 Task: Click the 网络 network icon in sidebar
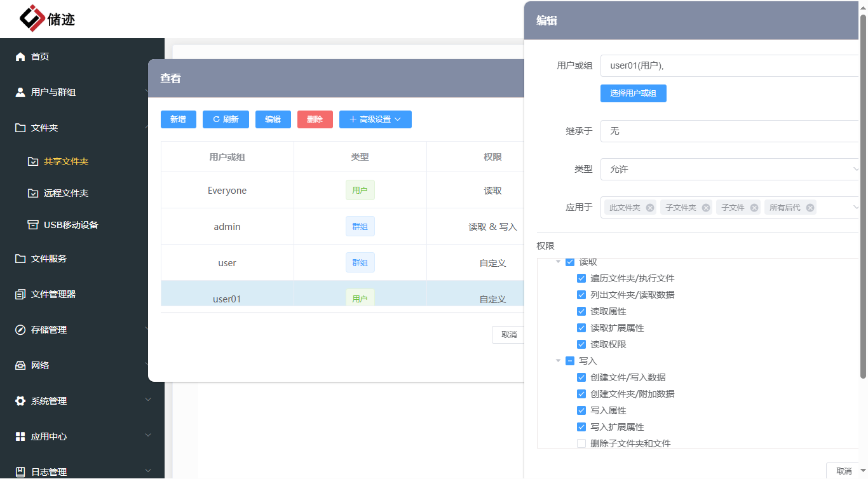click(20, 365)
